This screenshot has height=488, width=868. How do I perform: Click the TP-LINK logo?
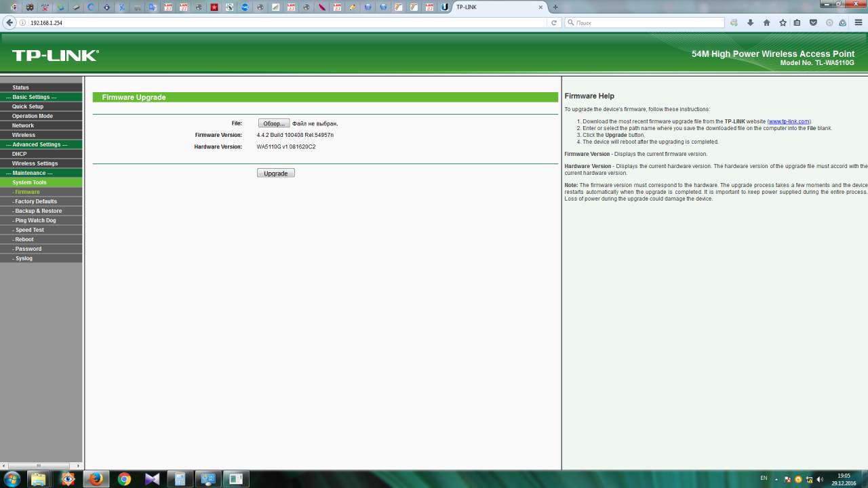55,56
